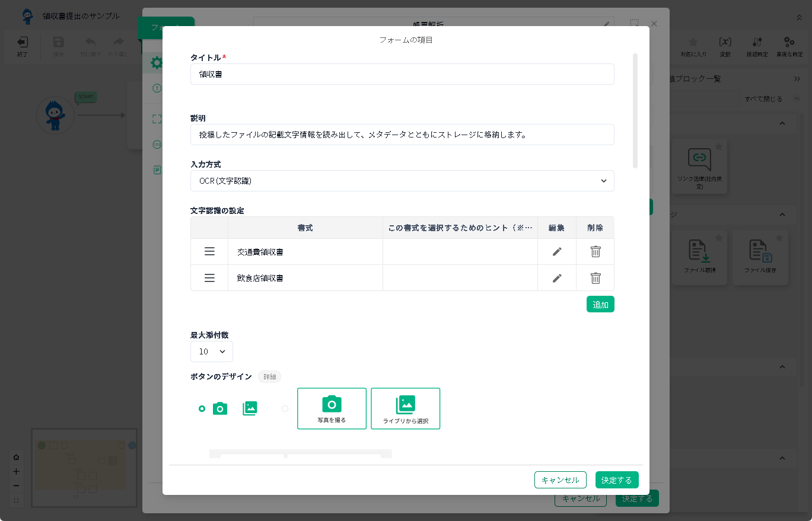The height and width of the screenshot is (521, 812).
Task: Click drag handle icon of 飲食店領収書 row
Action: point(209,278)
